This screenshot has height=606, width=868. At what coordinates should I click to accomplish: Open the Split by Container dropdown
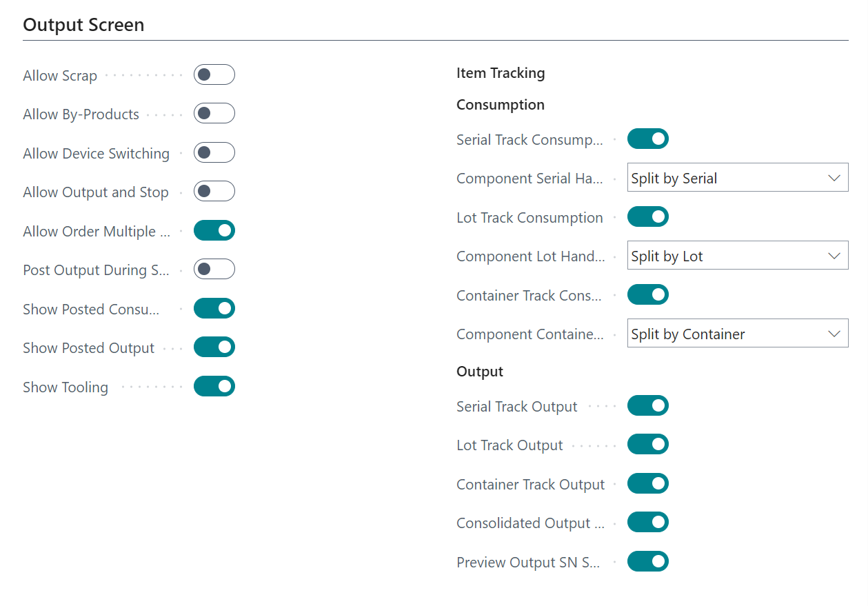click(737, 334)
